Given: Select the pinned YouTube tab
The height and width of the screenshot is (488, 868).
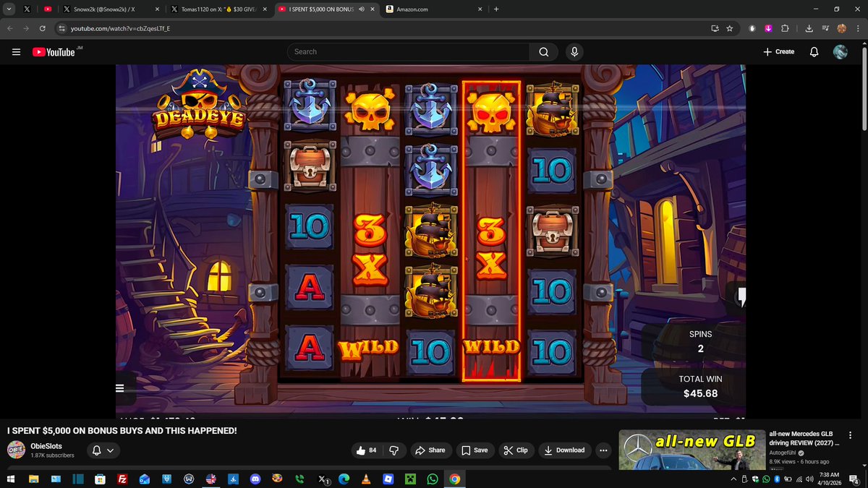Looking at the screenshot, I should [x=48, y=9].
